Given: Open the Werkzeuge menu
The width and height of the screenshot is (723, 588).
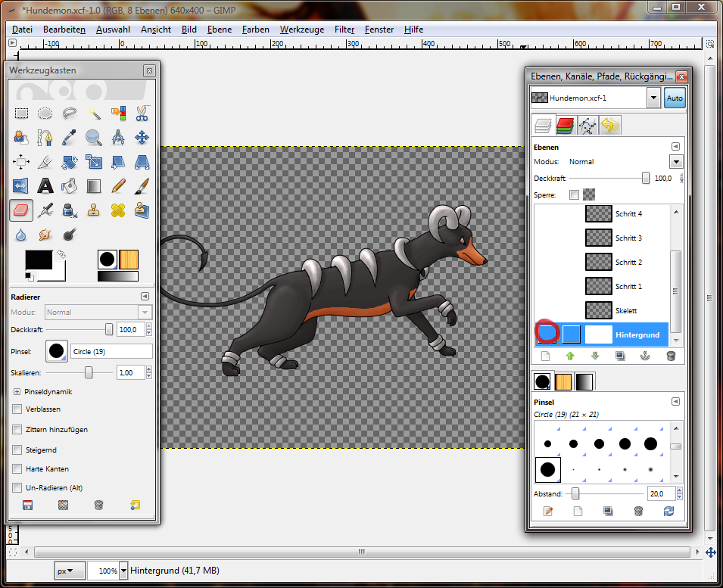Looking at the screenshot, I should pyautogui.click(x=301, y=30).
